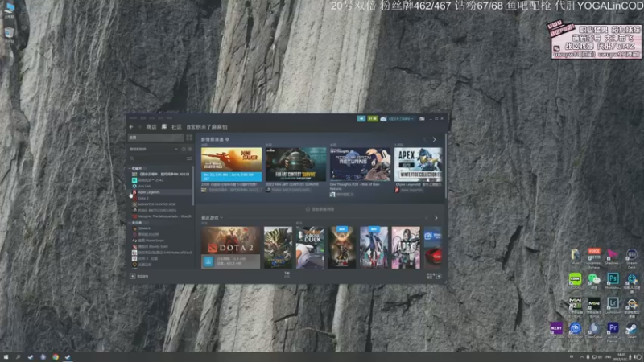Show next recent games with right arrow
The width and height of the screenshot is (644, 362).
coord(436,218)
